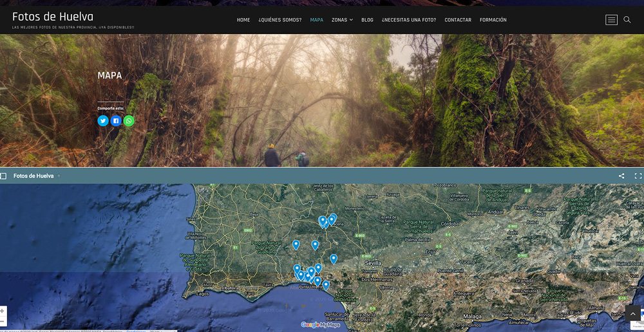Click the Beja label on the map
Image resolution: width=644 pixels, height=332 pixels.
tap(254, 214)
